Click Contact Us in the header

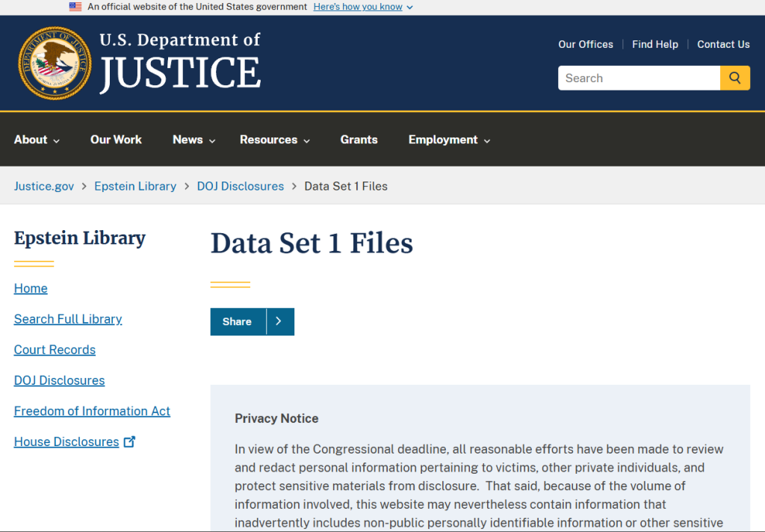723,44
